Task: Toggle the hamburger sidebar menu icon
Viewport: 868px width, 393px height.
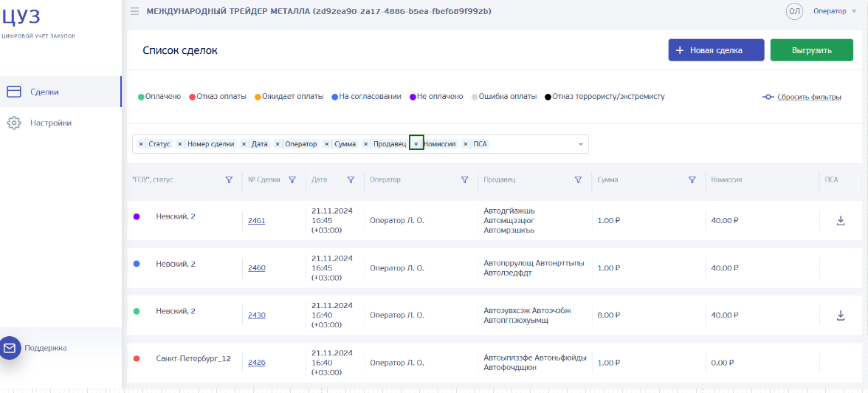Action: 134,11
